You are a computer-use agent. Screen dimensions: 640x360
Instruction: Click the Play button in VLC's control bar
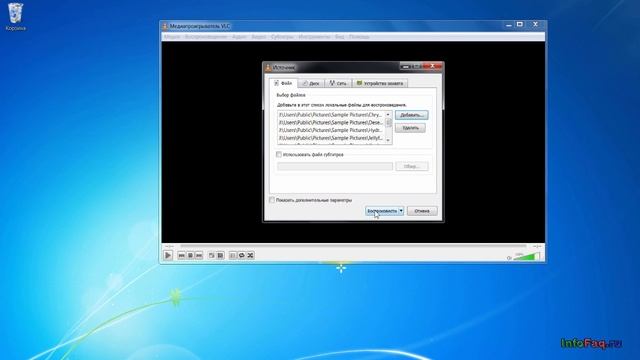168,255
